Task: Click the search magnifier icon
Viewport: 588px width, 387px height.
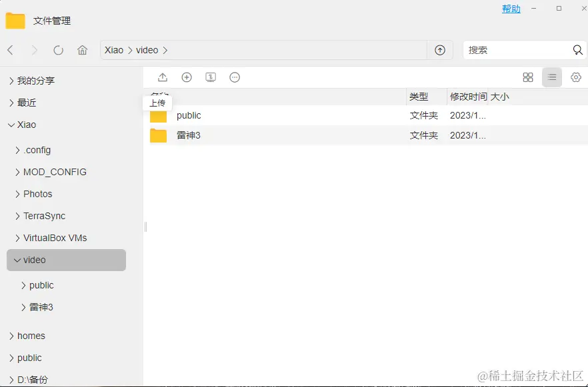Action: (577, 50)
